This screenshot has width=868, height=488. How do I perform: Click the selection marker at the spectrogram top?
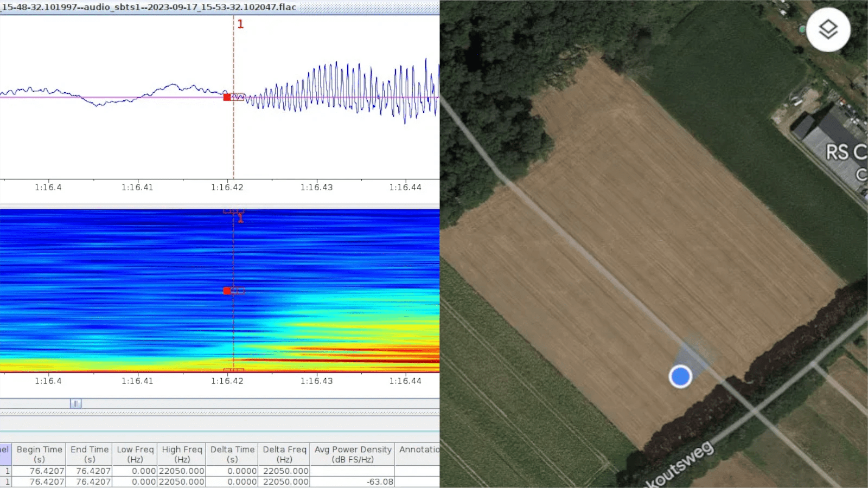234,212
